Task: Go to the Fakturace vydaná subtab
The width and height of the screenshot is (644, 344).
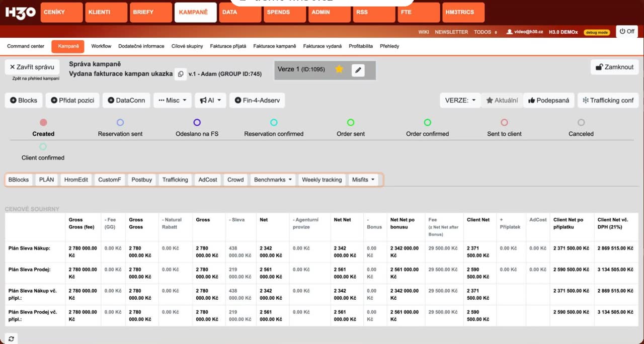Action: tap(323, 46)
